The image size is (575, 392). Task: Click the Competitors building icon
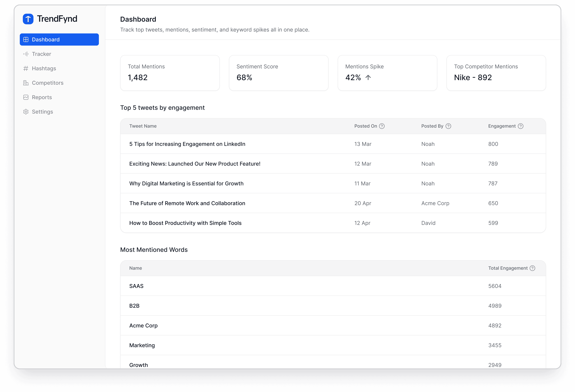pyautogui.click(x=26, y=83)
